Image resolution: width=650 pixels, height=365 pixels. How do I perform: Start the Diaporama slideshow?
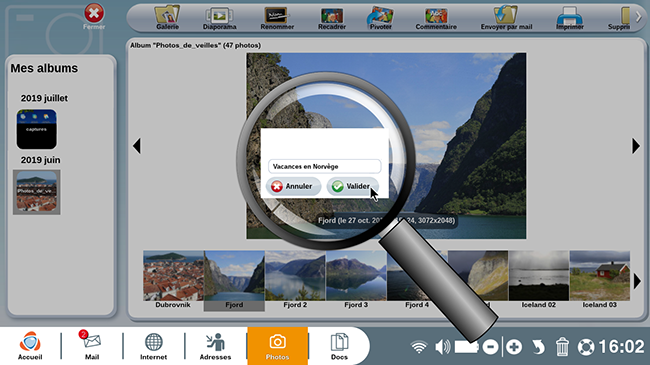pyautogui.click(x=219, y=17)
